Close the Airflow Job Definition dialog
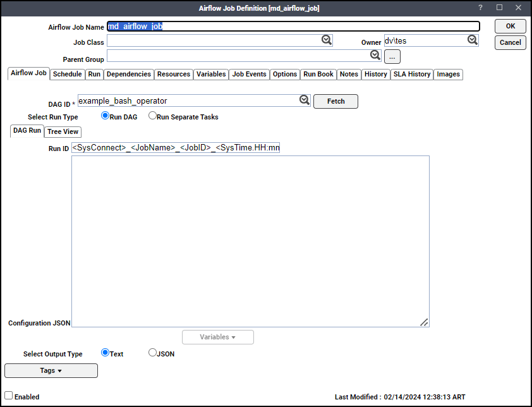532x407 pixels. (518, 8)
